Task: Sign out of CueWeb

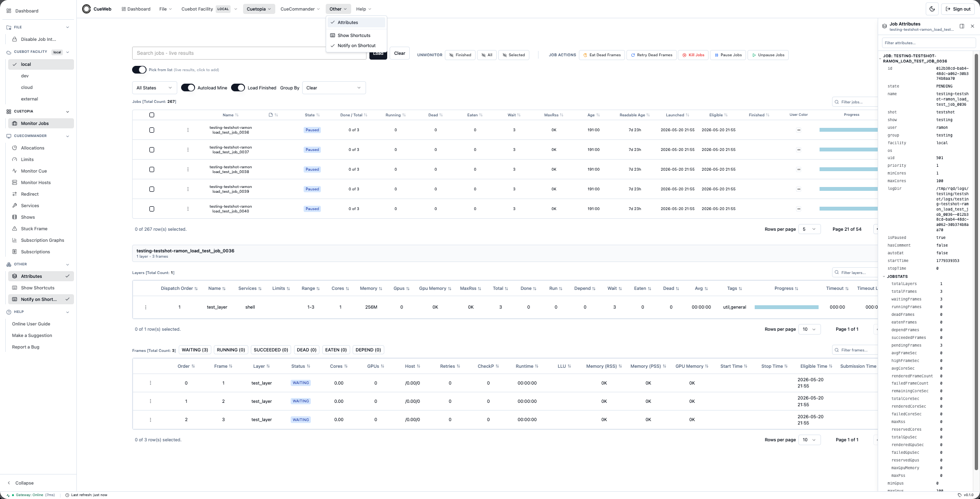Action: (958, 9)
